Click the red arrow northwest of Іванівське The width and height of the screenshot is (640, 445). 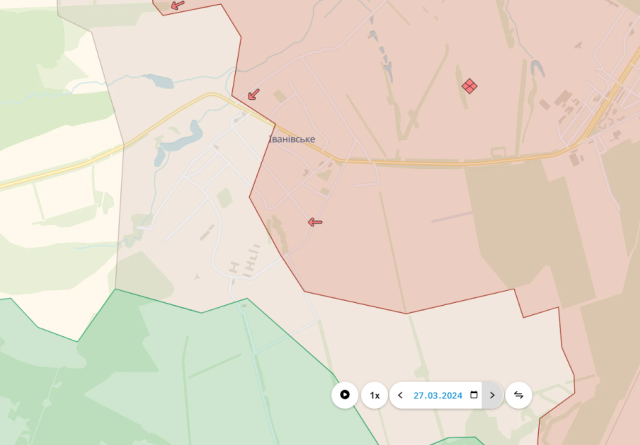click(253, 95)
